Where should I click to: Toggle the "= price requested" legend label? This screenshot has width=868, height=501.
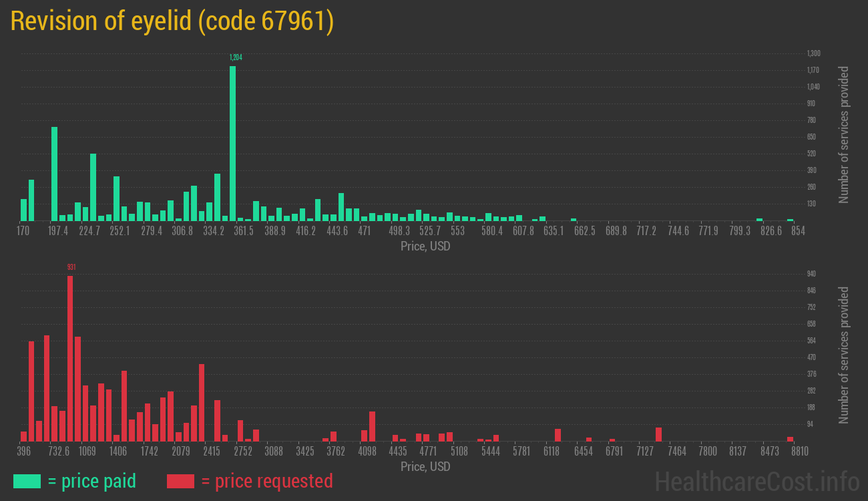point(266,481)
